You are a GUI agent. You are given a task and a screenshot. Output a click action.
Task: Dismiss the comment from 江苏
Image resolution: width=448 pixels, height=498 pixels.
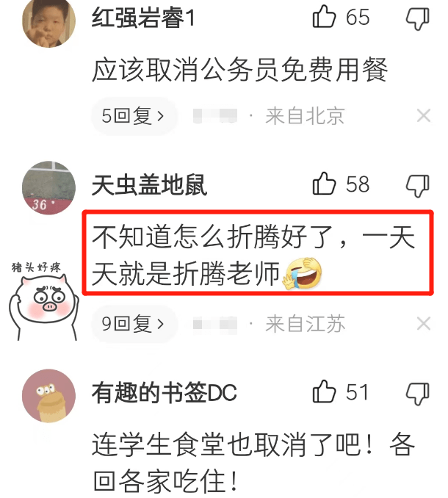pyautogui.click(x=424, y=324)
